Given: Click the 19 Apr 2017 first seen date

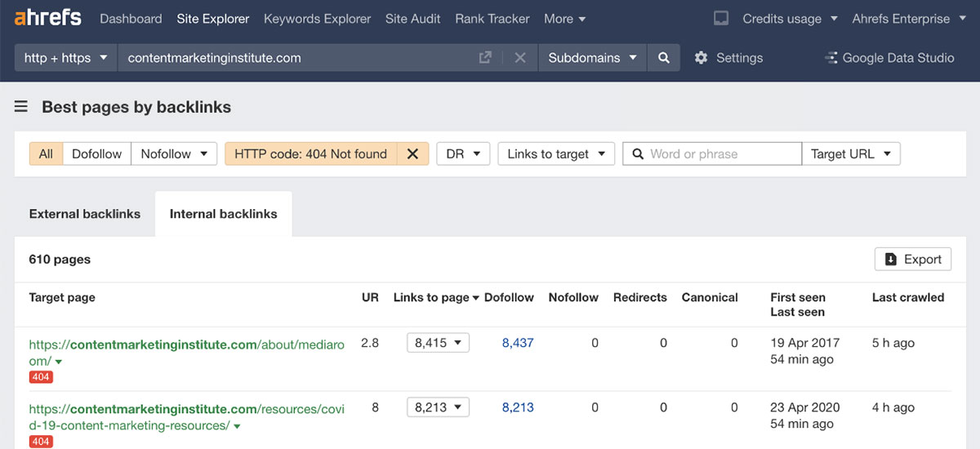Looking at the screenshot, I should coord(804,343).
